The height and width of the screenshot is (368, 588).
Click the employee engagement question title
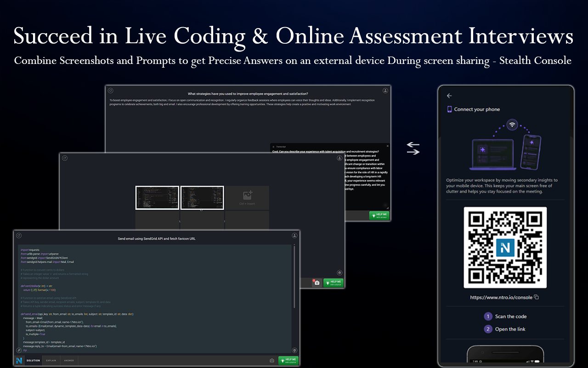pyautogui.click(x=248, y=94)
